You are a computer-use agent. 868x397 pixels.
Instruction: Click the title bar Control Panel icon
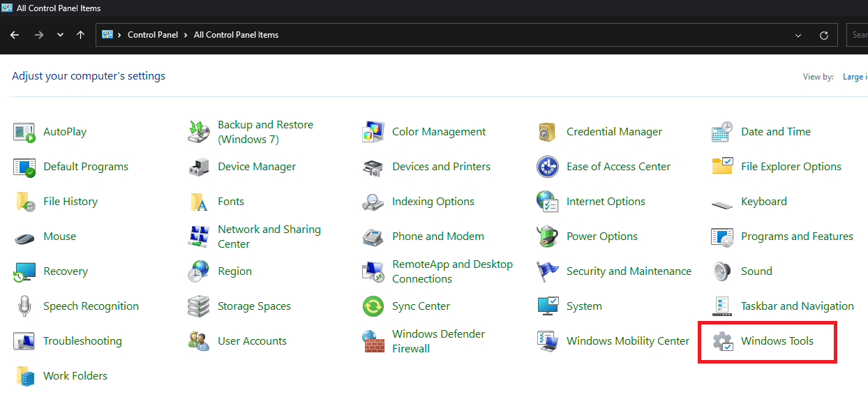(7, 8)
